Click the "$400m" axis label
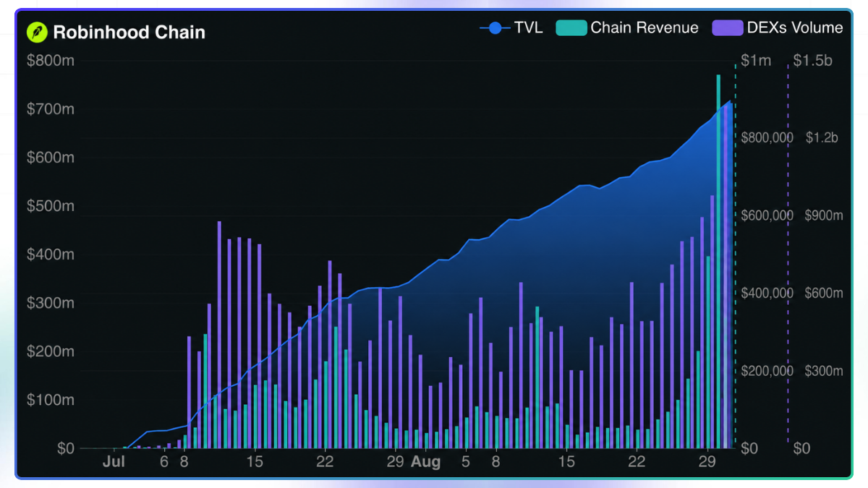 pyautogui.click(x=51, y=254)
